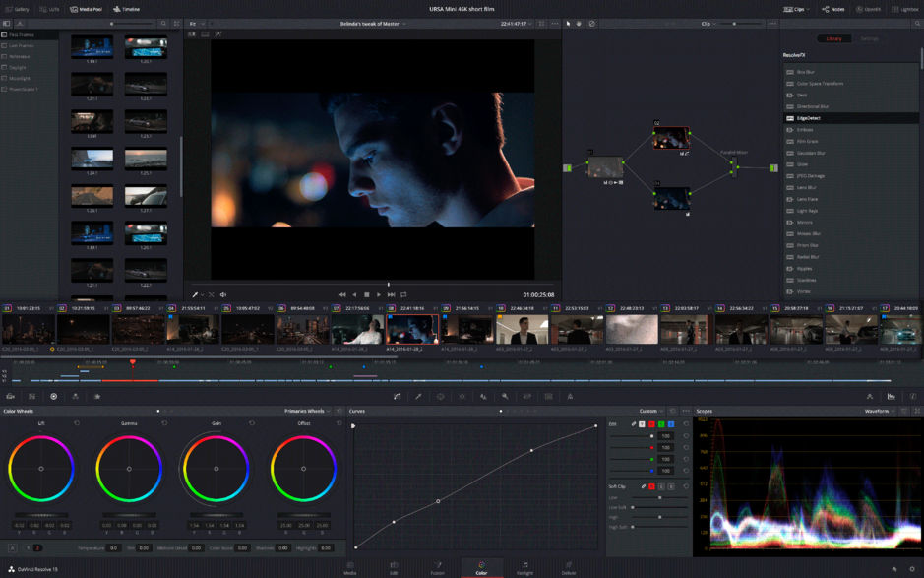Open the Gallery panel
The height and width of the screenshot is (578, 924).
pos(18,8)
